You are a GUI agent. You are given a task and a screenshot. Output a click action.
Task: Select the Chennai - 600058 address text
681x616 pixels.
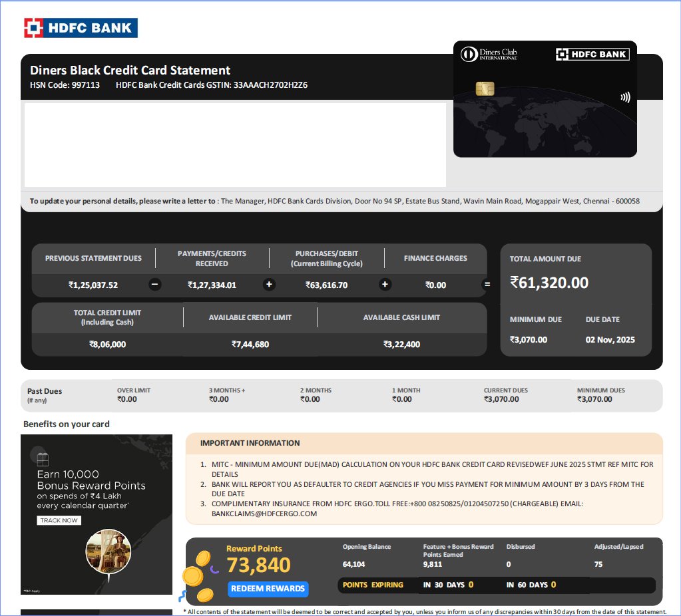pyautogui.click(x=611, y=201)
